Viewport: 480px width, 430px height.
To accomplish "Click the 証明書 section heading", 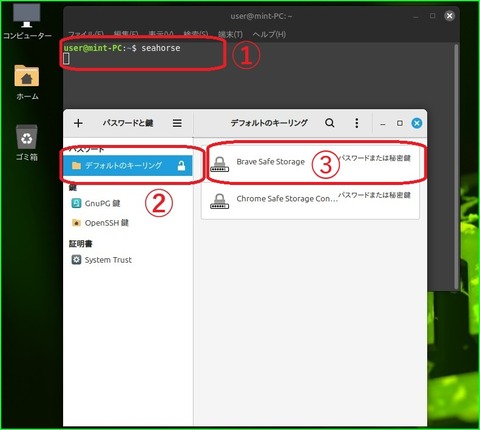I will [x=81, y=244].
